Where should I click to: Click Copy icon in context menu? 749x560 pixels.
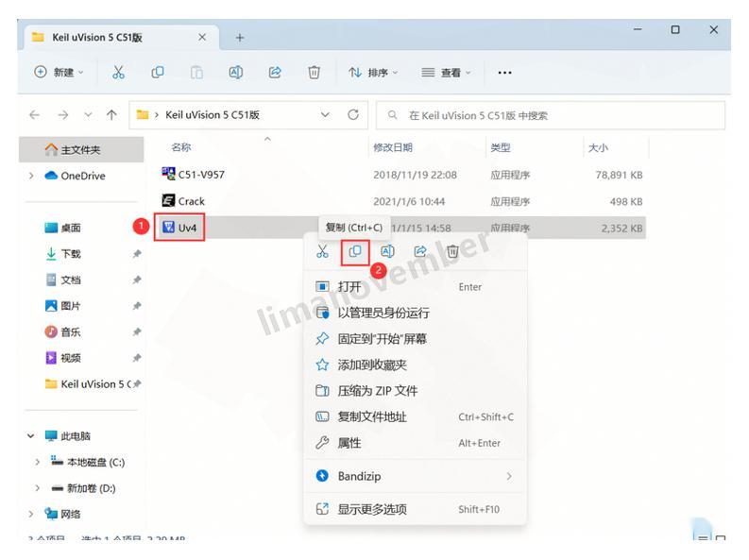point(355,251)
